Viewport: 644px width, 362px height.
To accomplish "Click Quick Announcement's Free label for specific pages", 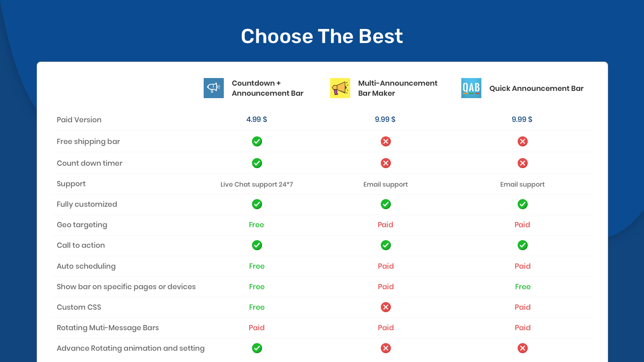I will tap(522, 287).
